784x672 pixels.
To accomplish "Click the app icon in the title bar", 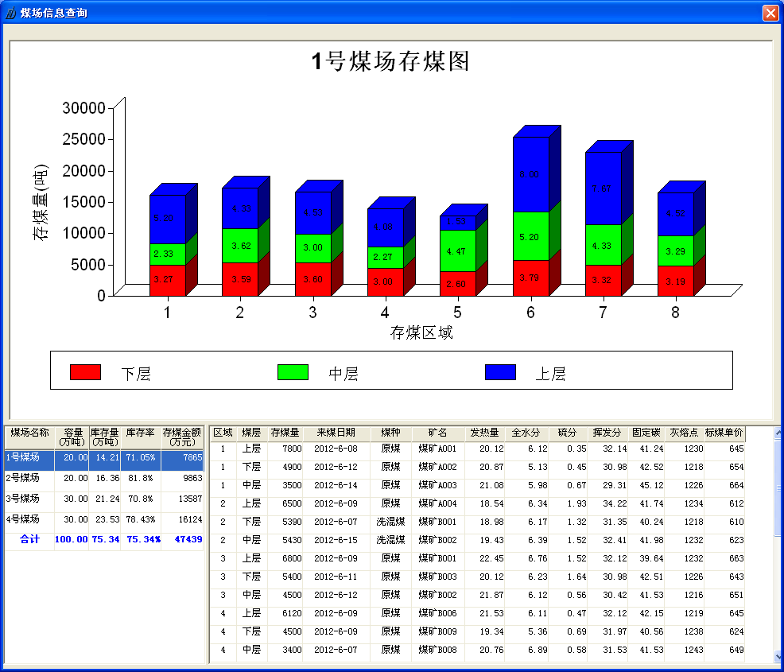I will (10, 13).
